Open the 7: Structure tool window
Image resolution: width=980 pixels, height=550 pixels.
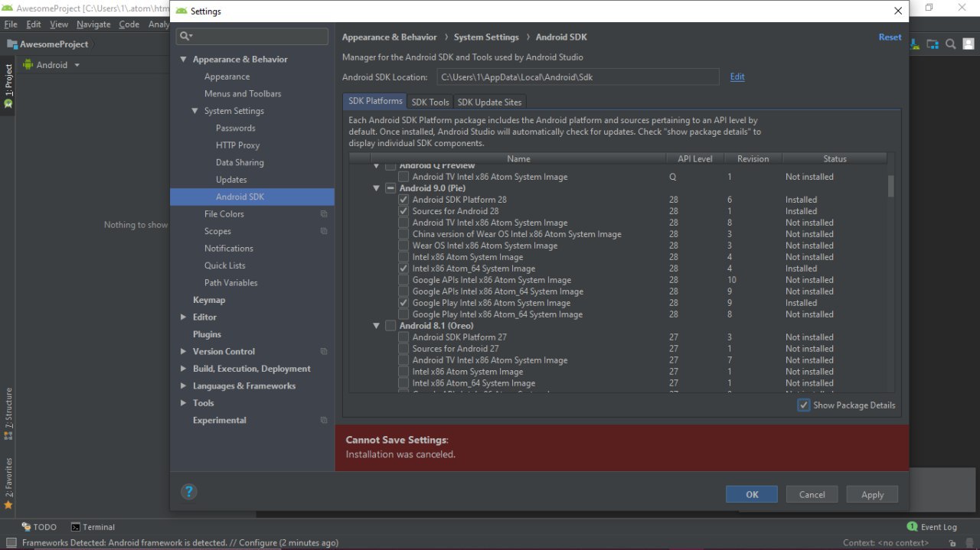tap(8, 414)
